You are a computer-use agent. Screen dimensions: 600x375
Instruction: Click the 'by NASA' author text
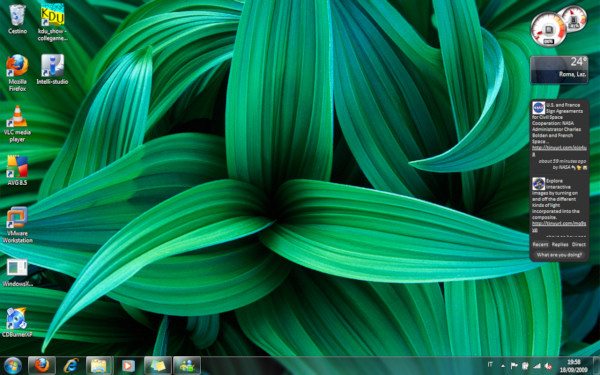point(562,167)
